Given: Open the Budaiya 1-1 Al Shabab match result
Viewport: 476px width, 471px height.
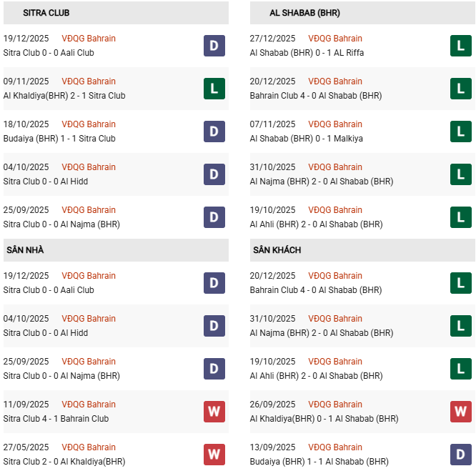Looking at the screenshot, I should coord(319,462).
